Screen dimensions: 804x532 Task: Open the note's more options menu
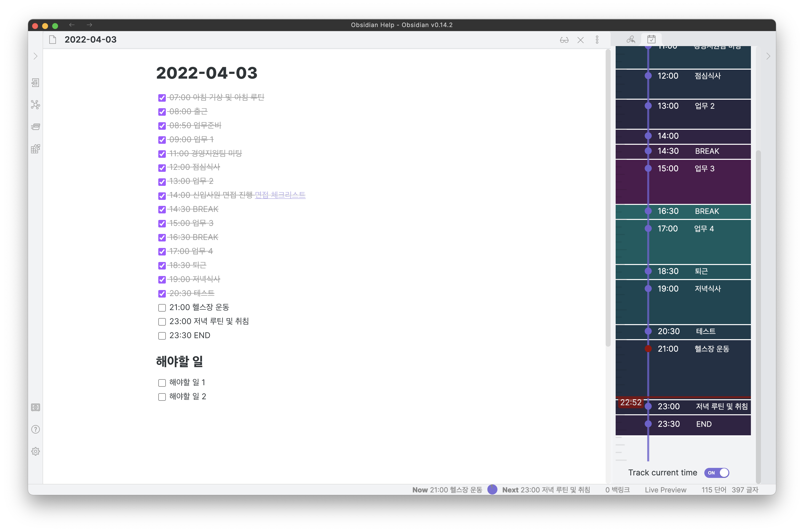click(x=597, y=40)
